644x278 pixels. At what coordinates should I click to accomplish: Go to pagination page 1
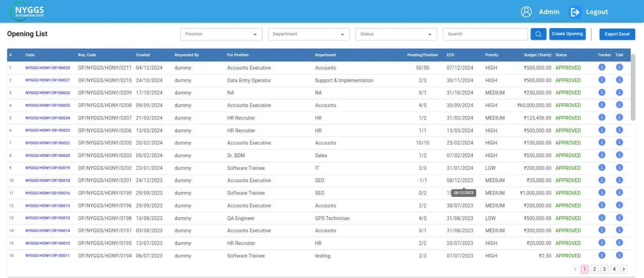pos(585,269)
